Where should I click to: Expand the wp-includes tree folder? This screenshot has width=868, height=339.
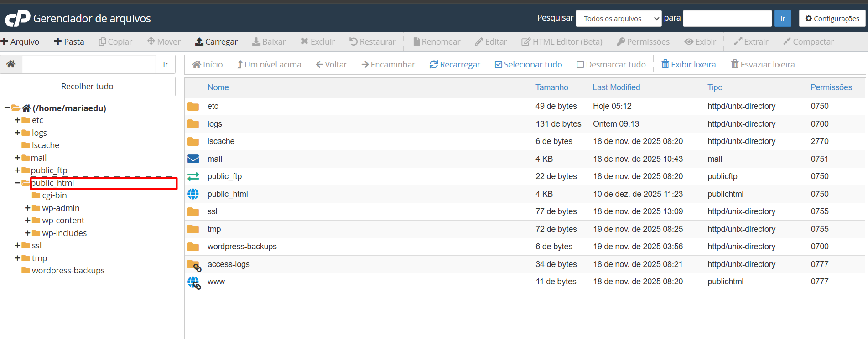[28, 233]
